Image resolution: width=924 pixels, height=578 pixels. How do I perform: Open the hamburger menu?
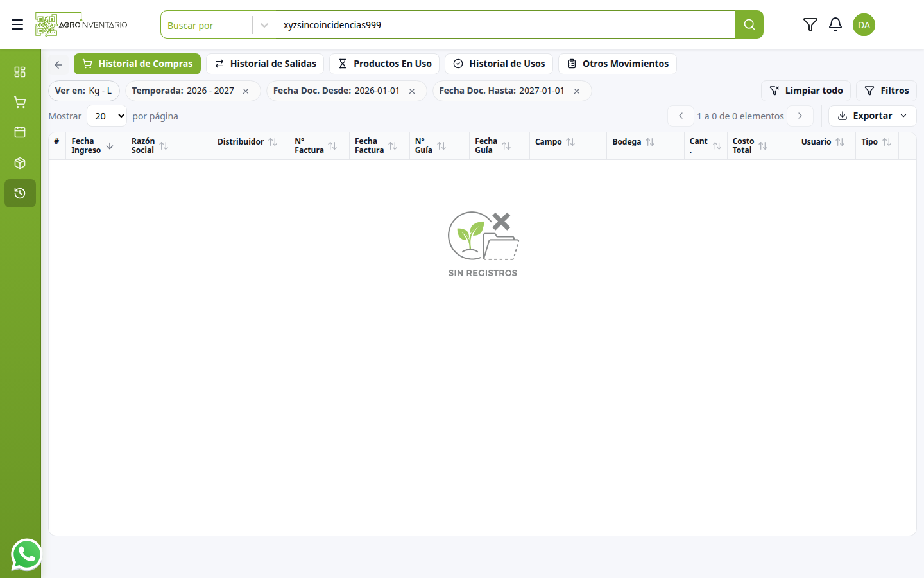[x=17, y=24]
